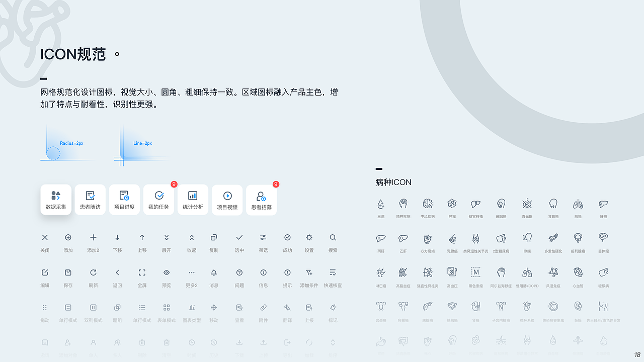Click the 上移 up arrow icon
The image size is (644, 362).
(x=142, y=237)
